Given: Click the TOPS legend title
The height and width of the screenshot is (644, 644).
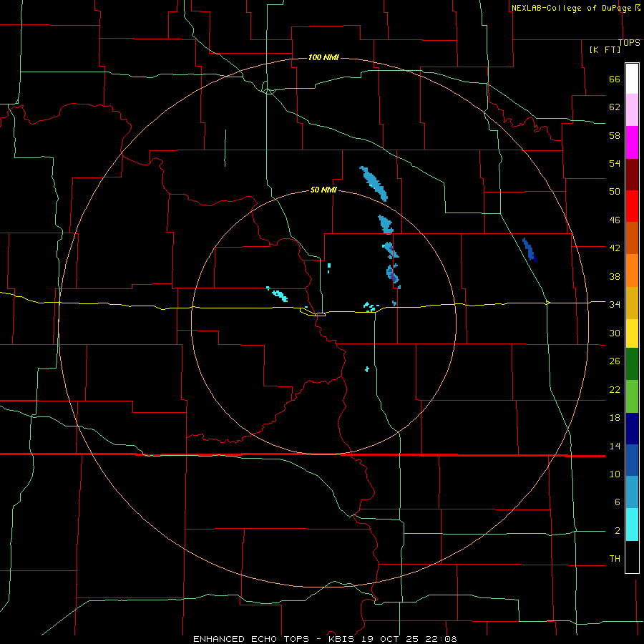Looking at the screenshot, I should [x=629, y=42].
